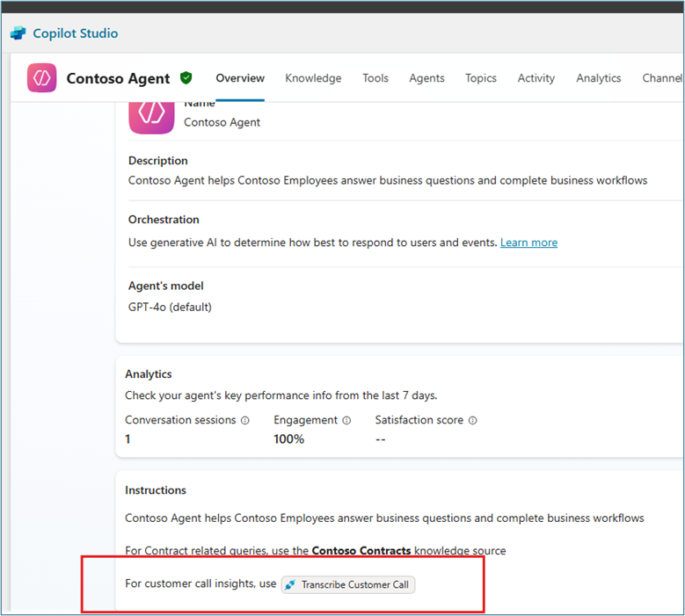The height and width of the screenshot is (616, 685).
Task: Switch to the Knowledge tab
Action: [x=313, y=78]
